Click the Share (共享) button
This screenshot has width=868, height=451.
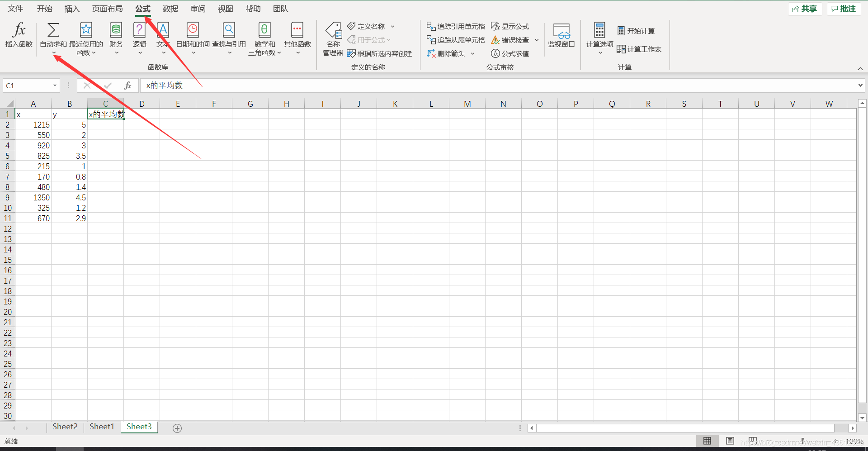pyautogui.click(x=805, y=9)
